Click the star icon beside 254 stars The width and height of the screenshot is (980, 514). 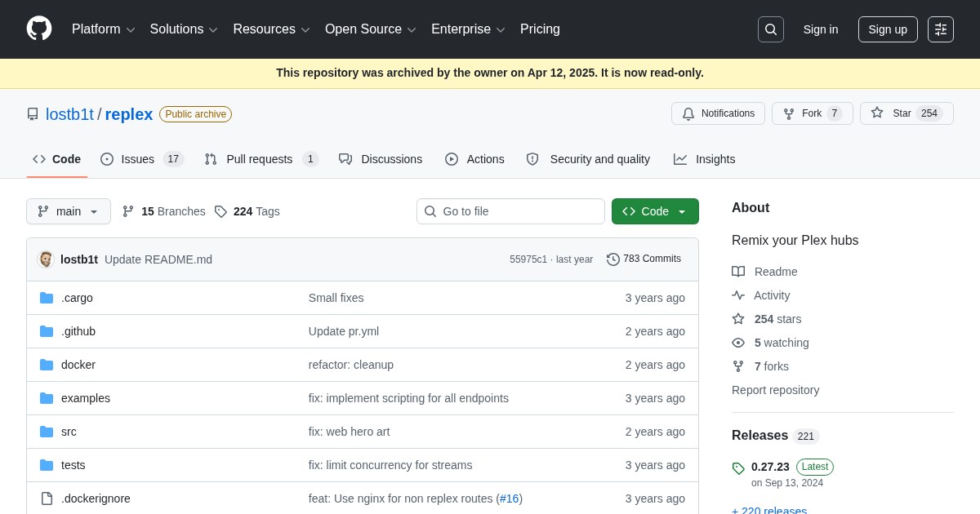(x=738, y=319)
